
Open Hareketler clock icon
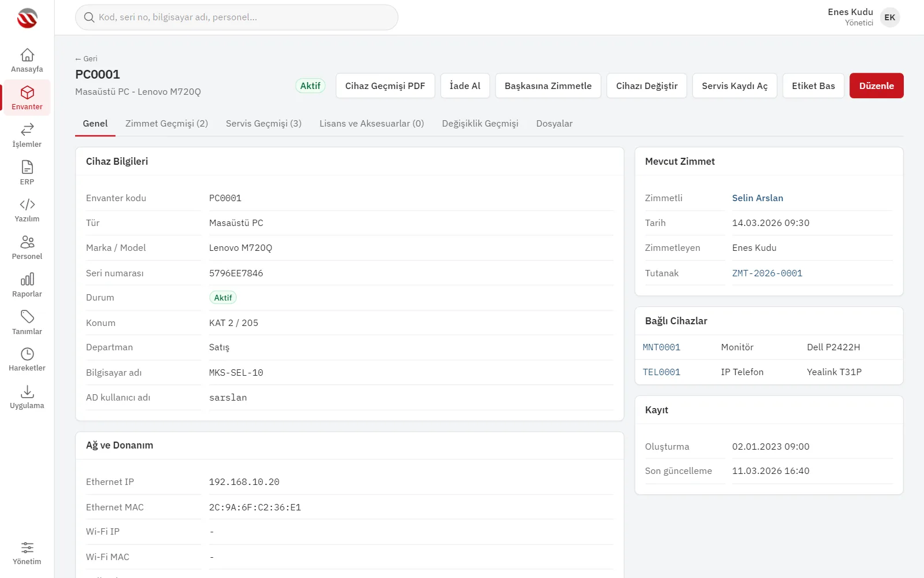click(27, 354)
